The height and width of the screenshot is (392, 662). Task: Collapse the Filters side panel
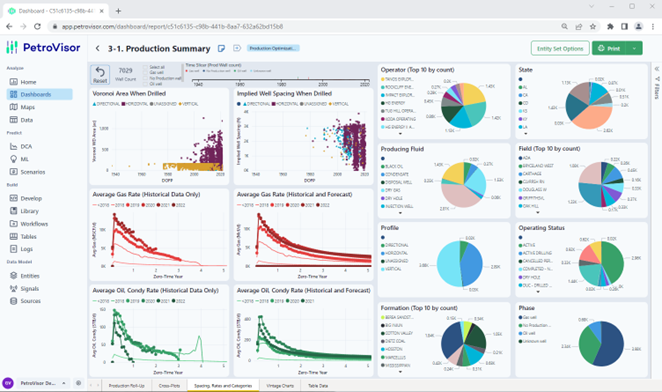(657, 68)
